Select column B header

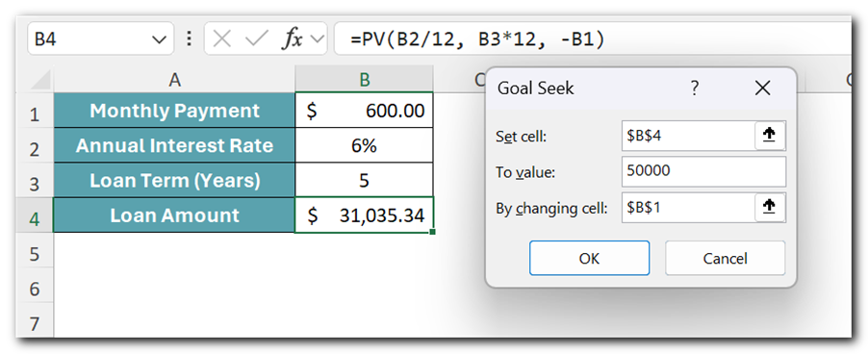(x=365, y=80)
